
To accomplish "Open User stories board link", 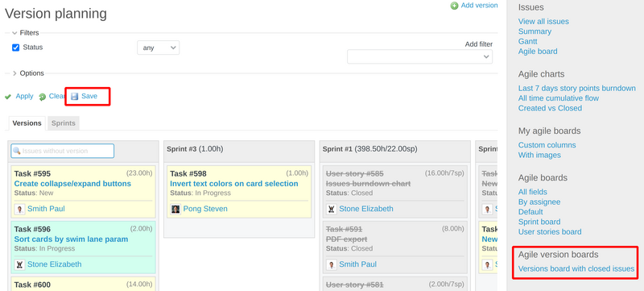I will pyautogui.click(x=550, y=232).
